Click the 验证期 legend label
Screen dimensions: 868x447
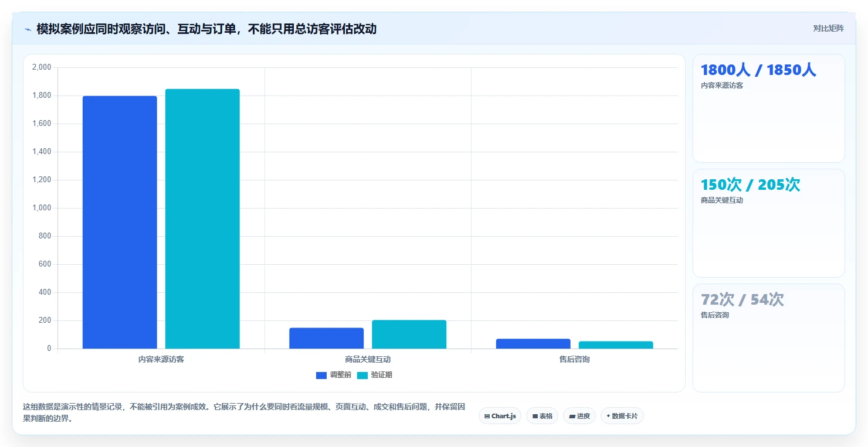[381, 375]
